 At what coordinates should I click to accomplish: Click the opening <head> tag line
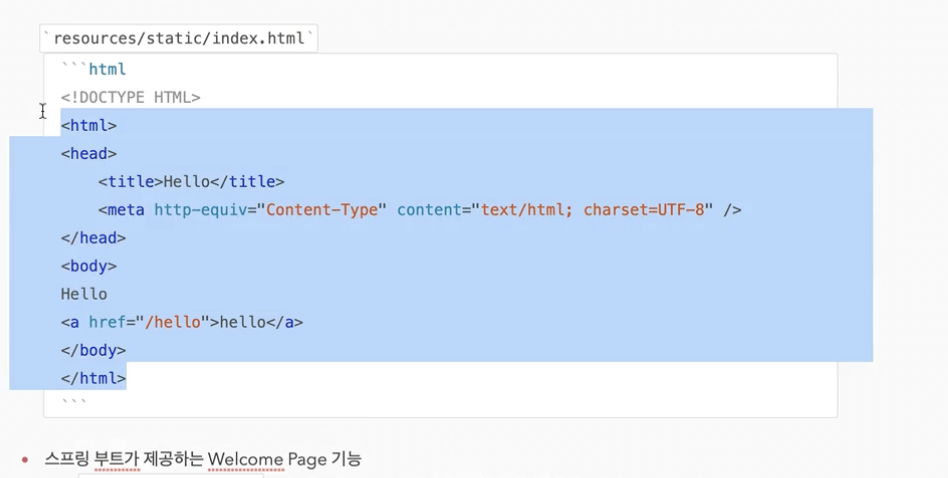[x=89, y=153]
